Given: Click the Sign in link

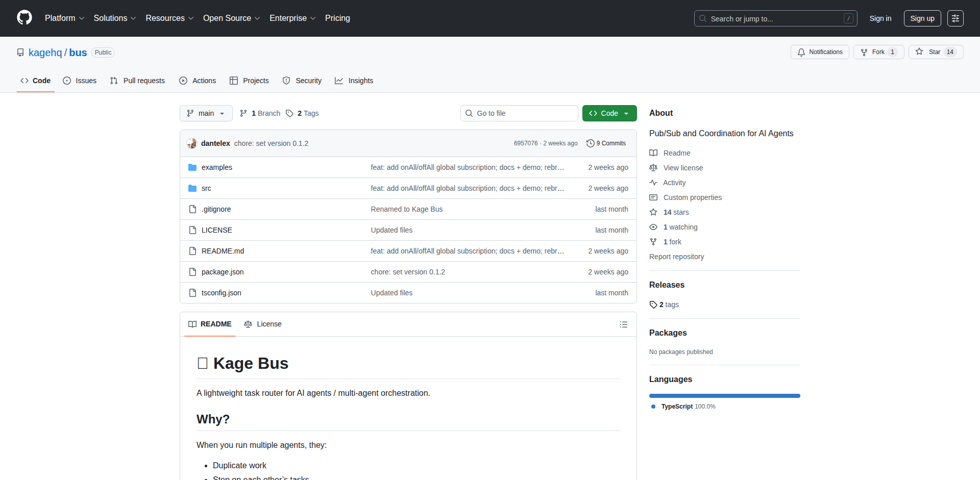Looking at the screenshot, I should 880,18.
